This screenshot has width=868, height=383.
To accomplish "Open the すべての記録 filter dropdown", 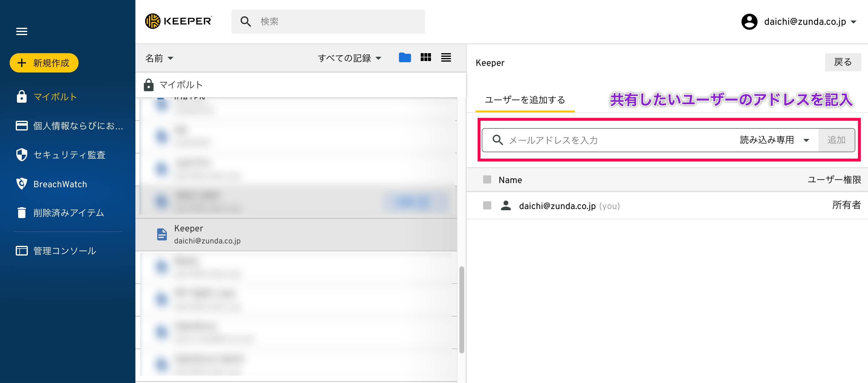I will click(349, 58).
